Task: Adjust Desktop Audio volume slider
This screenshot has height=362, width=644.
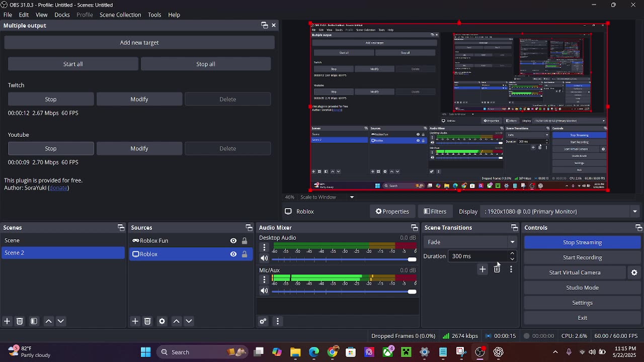Action: [344, 259]
